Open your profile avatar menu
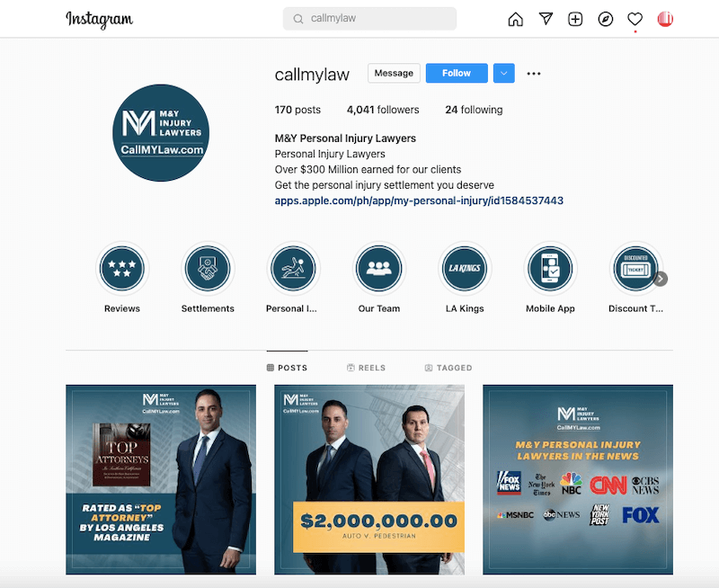 pos(665,19)
